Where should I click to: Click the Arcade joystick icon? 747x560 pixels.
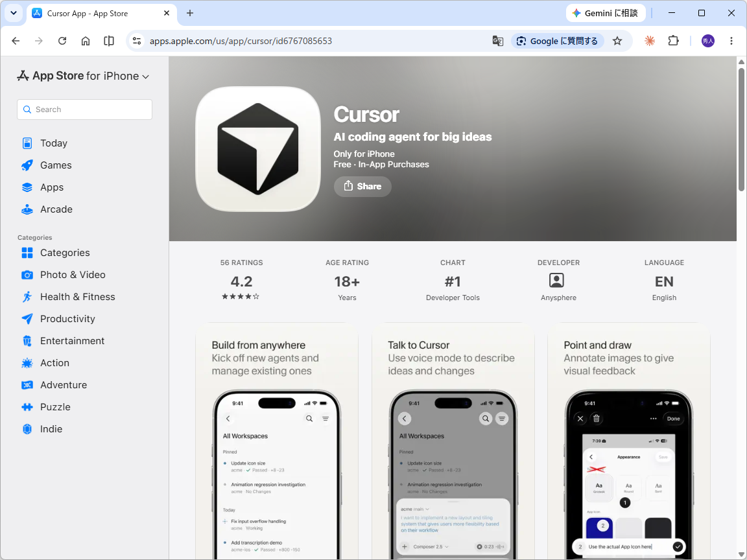click(x=27, y=209)
